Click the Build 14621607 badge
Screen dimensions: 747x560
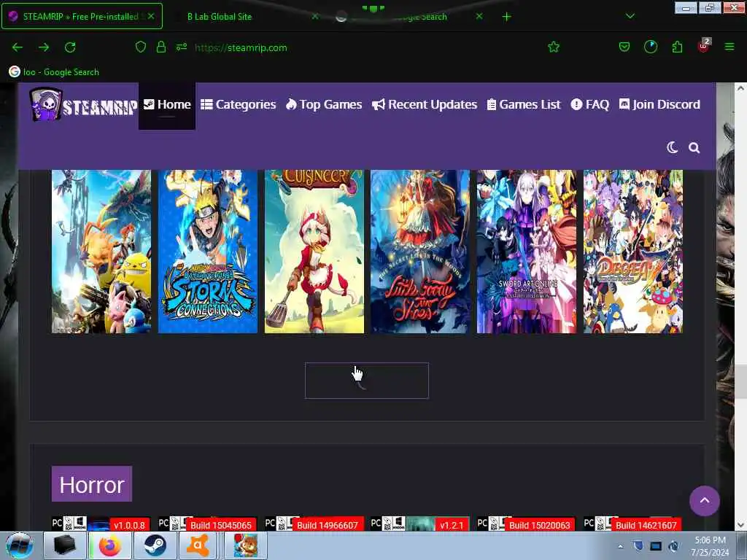coord(646,525)
